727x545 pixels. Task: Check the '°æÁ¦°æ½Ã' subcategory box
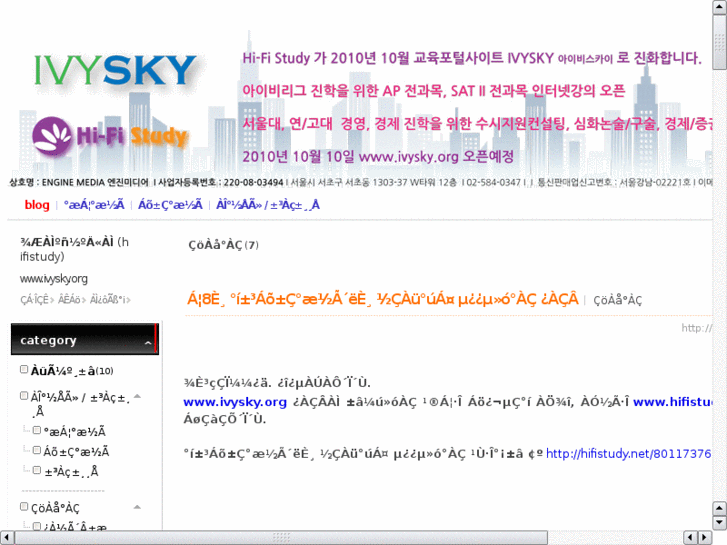tap(37, 430)
